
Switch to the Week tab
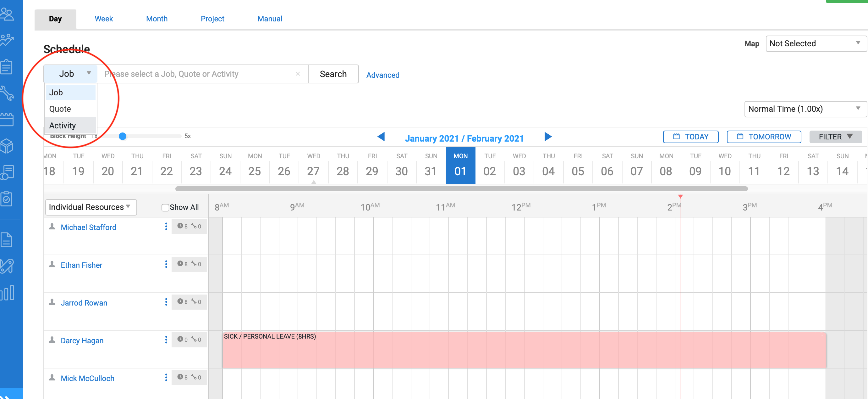pyautogui.click(x=104, y=19)
